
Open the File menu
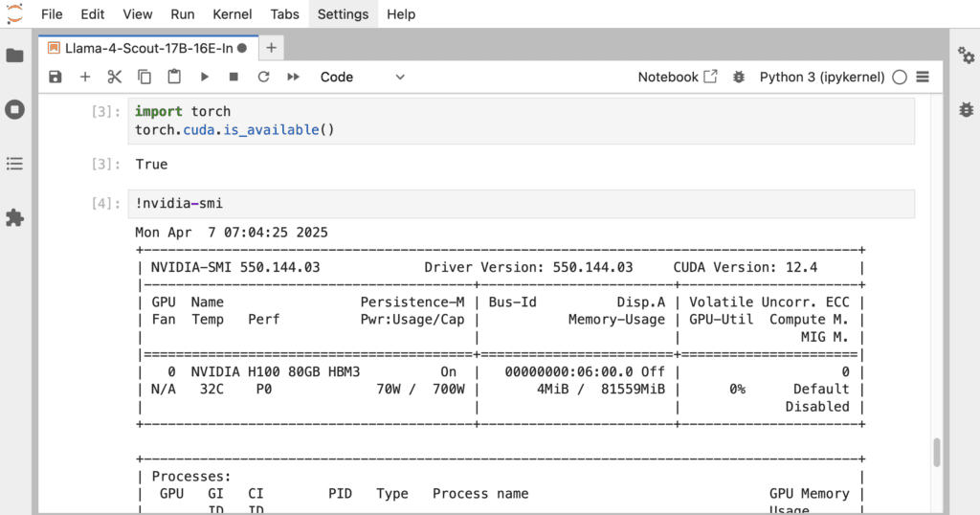[52, 13]
